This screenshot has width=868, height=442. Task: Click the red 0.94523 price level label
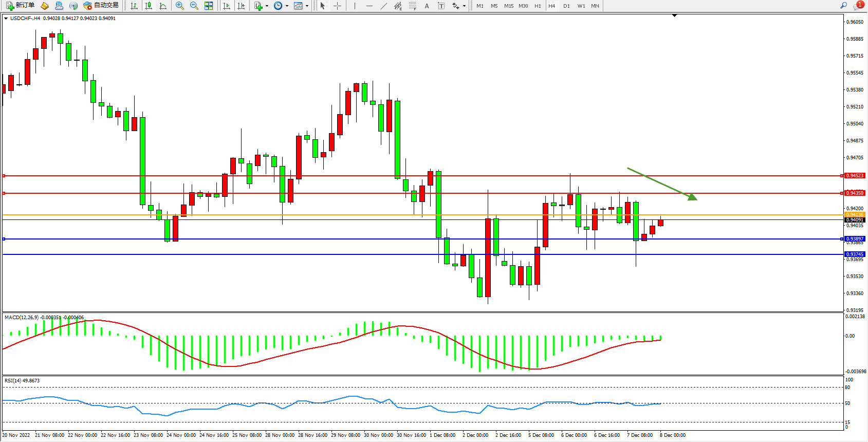855,176
